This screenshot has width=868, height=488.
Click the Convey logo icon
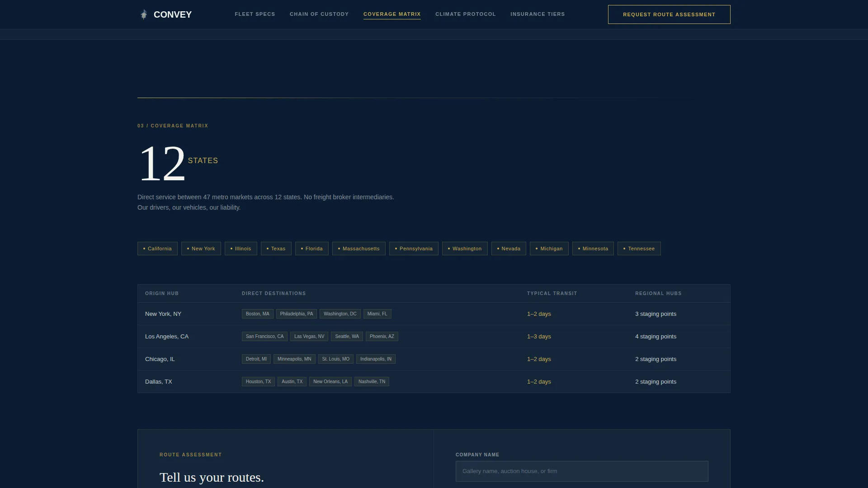(143, 14)
